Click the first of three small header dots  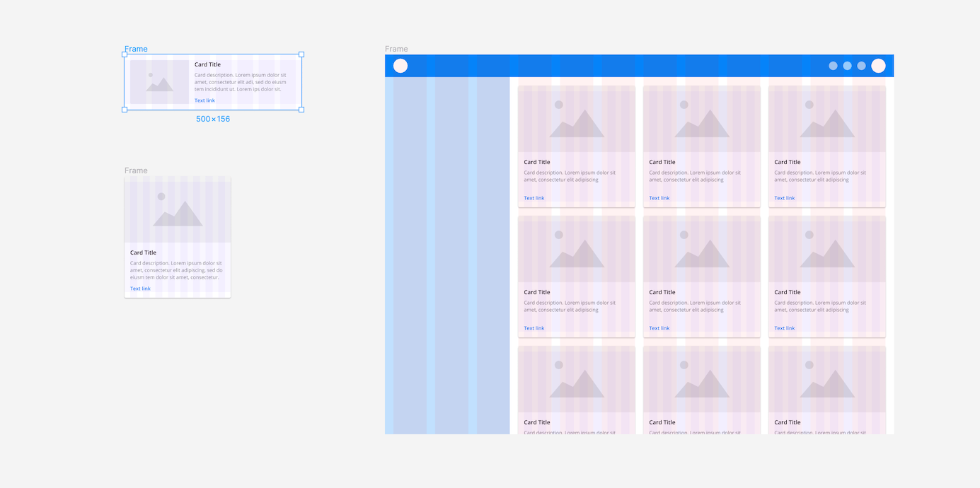click(x=833, y=66)
